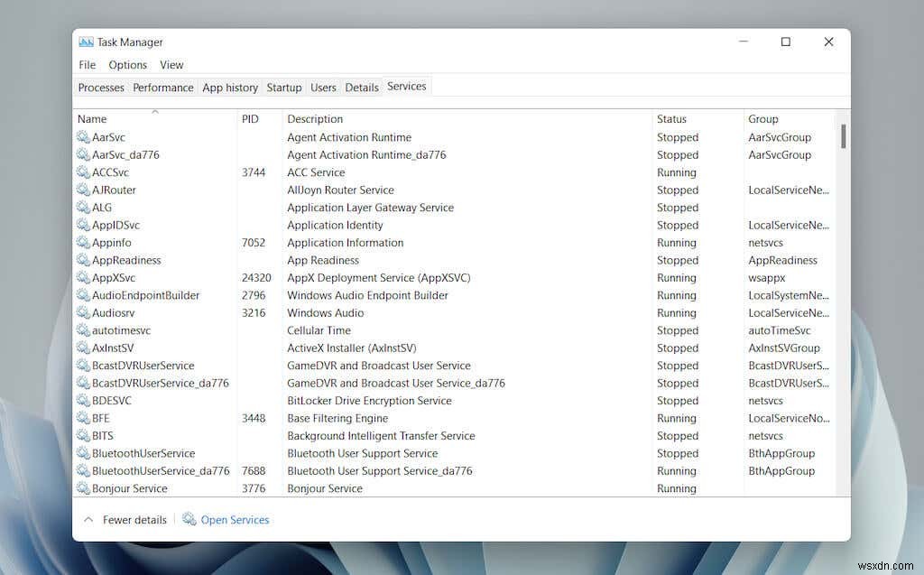Screen dimensions: 924x575
Task: Switch to the Processes tab
Action: tap(100, 87)
